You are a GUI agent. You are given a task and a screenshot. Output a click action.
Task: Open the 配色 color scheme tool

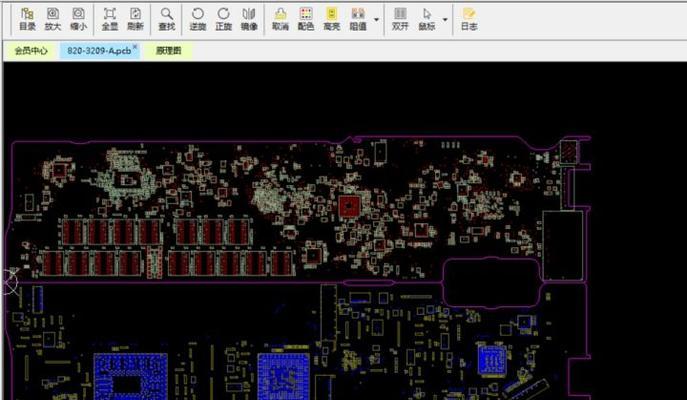[x=306, y=19]
